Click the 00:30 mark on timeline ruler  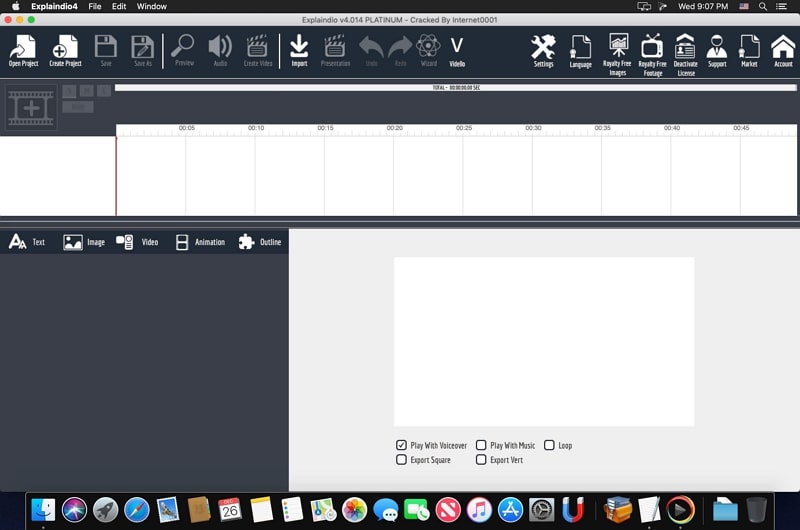coord(533,128)
